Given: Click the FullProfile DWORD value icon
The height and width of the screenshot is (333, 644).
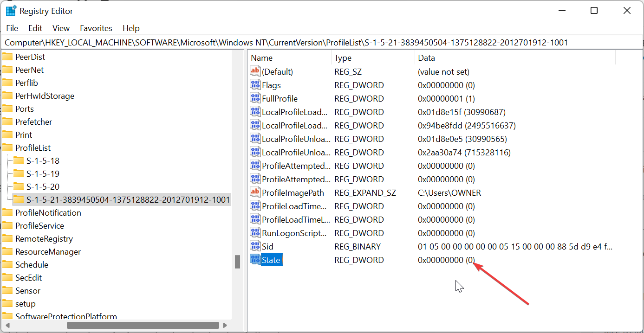Looking at the screenshot, I should tap(255, 98).
